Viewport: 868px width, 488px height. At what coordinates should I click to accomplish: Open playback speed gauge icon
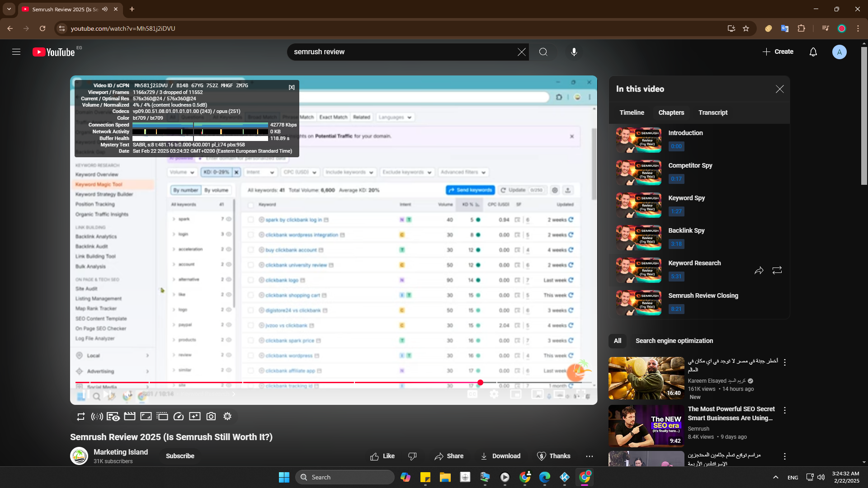pos(179,417)
